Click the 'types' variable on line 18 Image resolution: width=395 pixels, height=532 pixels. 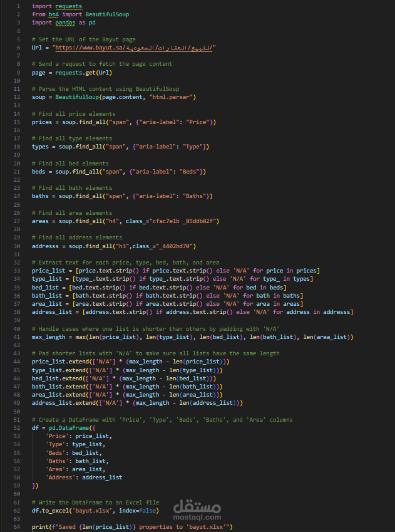click(40, 147)
